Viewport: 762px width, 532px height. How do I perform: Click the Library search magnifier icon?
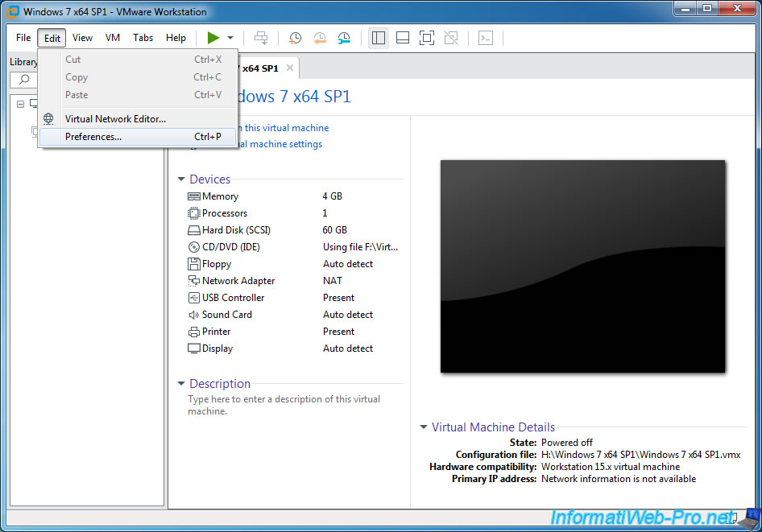click(23, 80)
